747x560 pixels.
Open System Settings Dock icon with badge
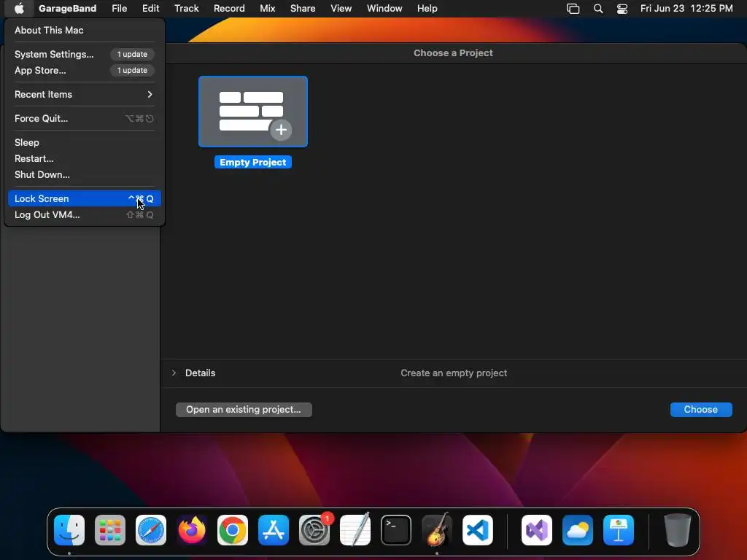click(314, 530)
